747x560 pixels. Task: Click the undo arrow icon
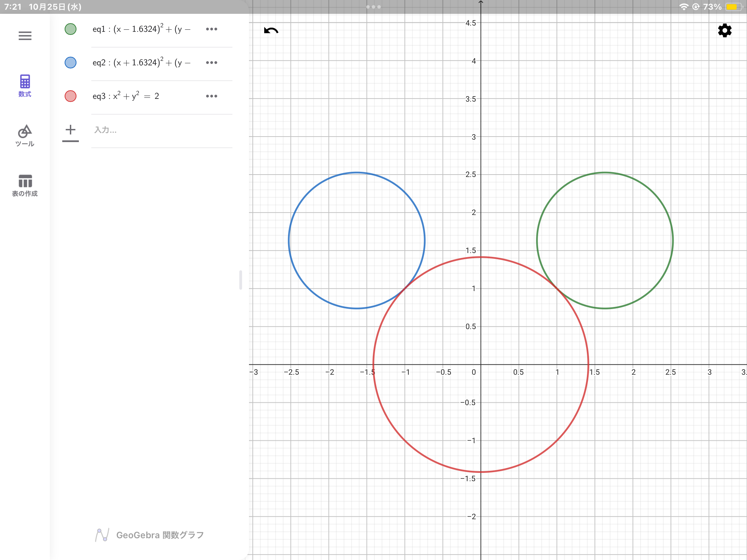coord(271,30)
